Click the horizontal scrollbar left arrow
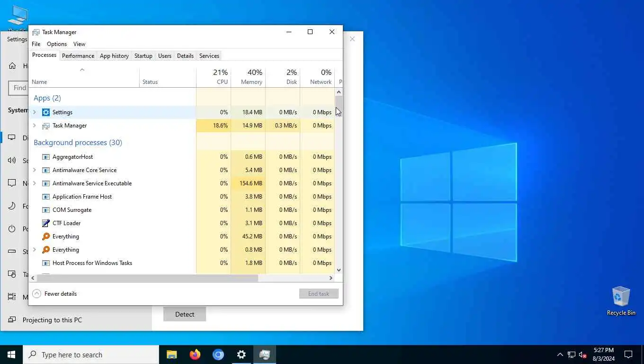Viewport: 644px width, 364px height. pos(33,278)
